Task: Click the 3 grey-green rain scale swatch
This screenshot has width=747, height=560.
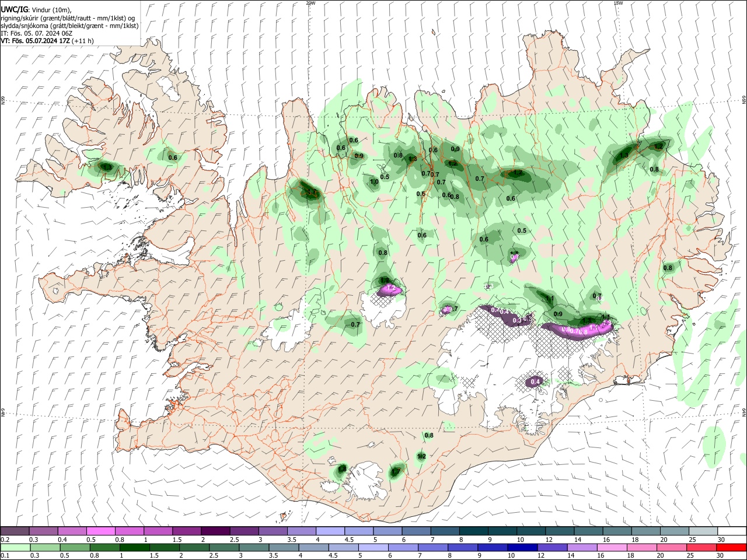Action: (x=254, y=547)
